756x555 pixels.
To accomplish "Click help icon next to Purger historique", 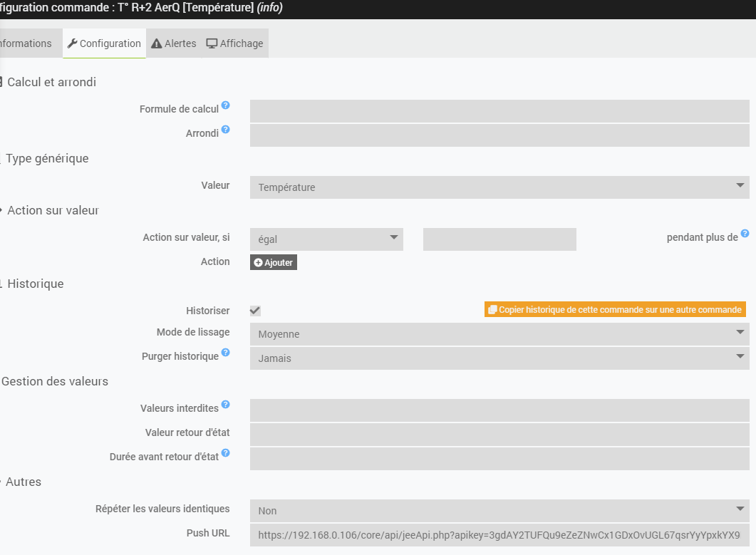I will point(226,352).
